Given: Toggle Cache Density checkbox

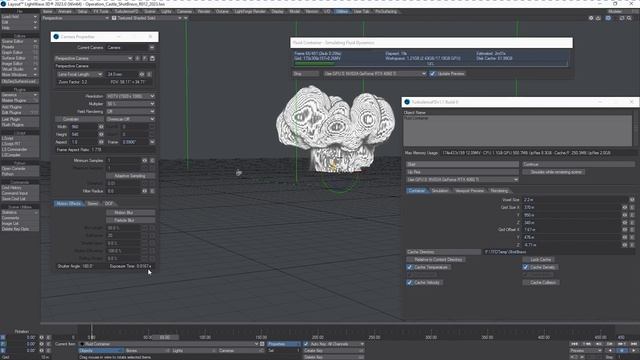Looking at the screenshot, I should (526, 267).
